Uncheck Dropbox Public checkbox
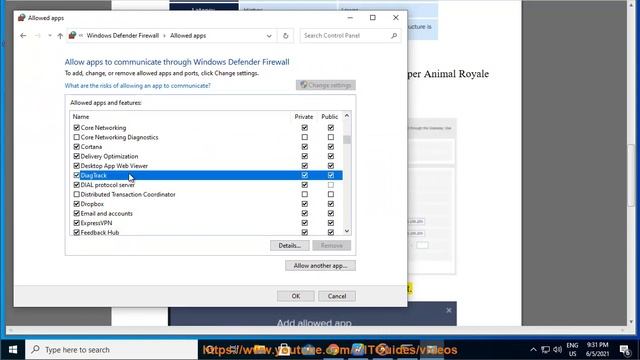Image resolution: width=640 pixels, height=360 pixels. [331, 204]
